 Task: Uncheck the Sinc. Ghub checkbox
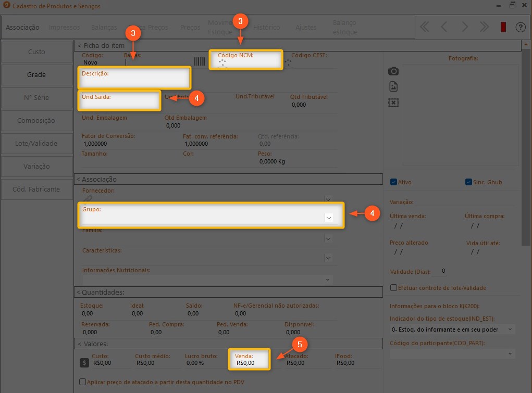coord(468,182)
